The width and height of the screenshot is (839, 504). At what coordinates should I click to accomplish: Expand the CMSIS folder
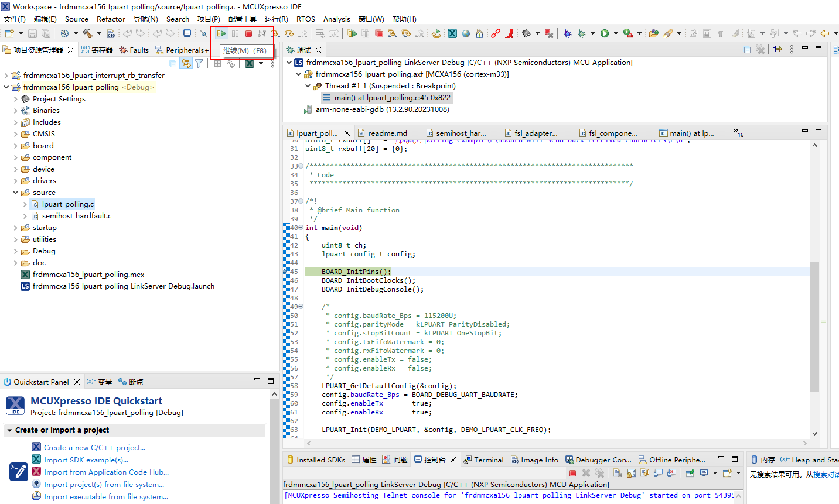(x=15, y=134)
